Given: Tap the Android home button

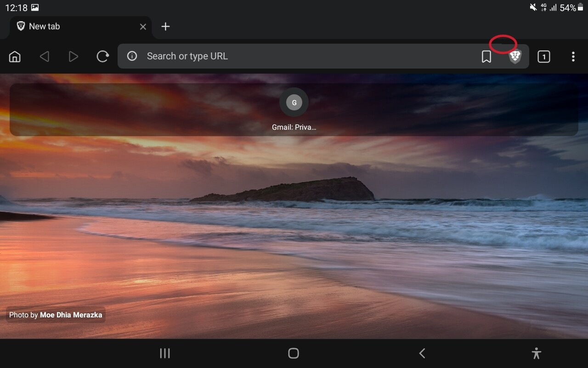Looking at the screenshot, I should click(294, 353).
